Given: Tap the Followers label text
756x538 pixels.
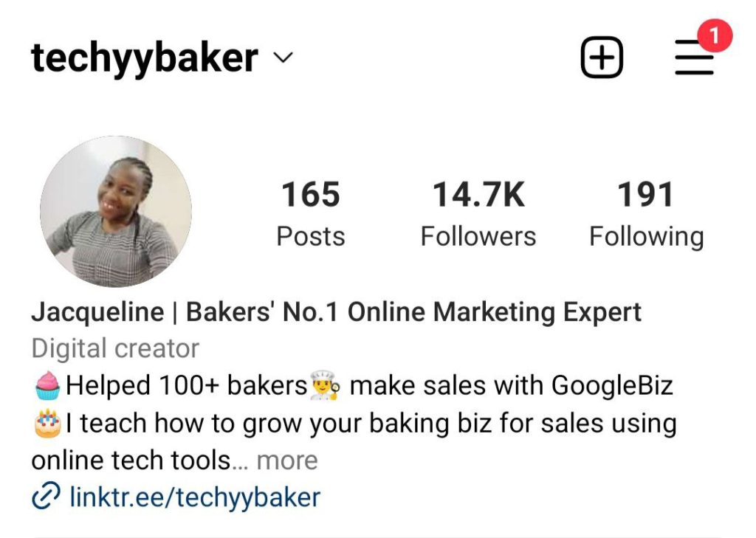Looking at the screenshot, I should 478,237.
